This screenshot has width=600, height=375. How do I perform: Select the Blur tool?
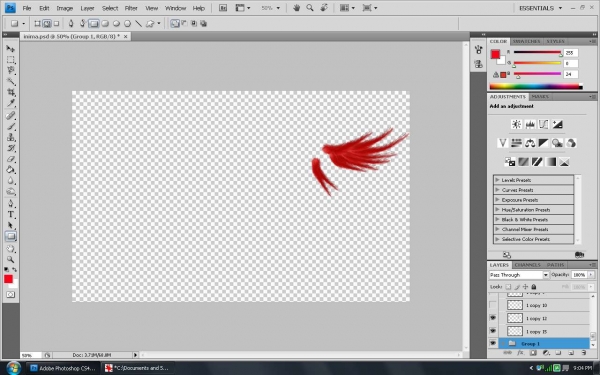pos(10,181)
